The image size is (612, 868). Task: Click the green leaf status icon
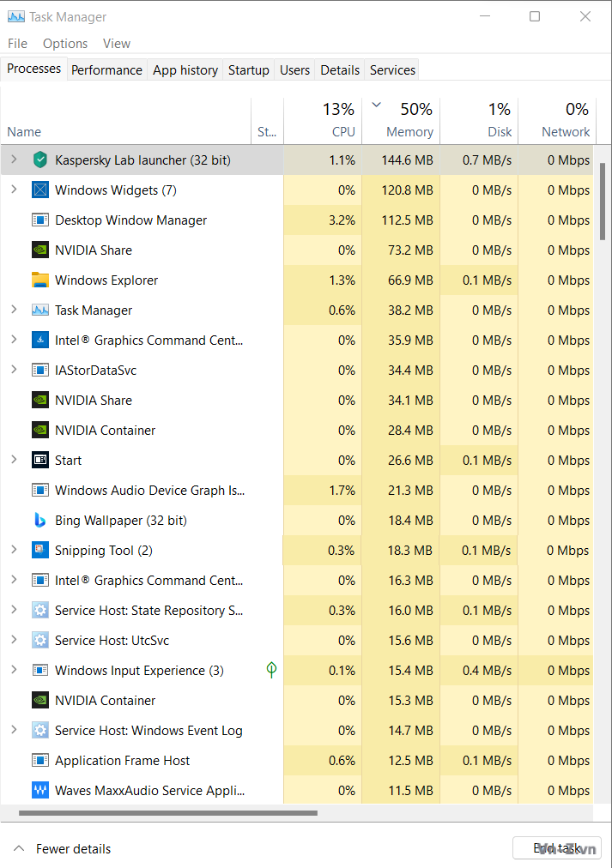[271, 670]
